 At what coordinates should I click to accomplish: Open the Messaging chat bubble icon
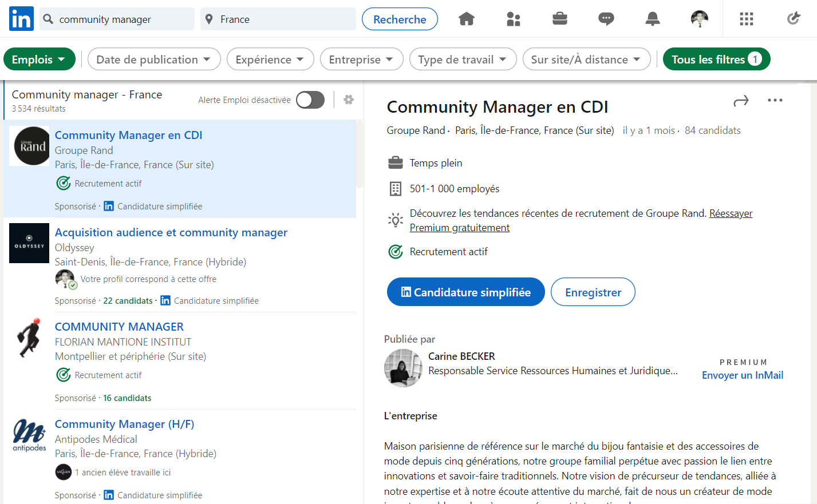click(606, 19)
